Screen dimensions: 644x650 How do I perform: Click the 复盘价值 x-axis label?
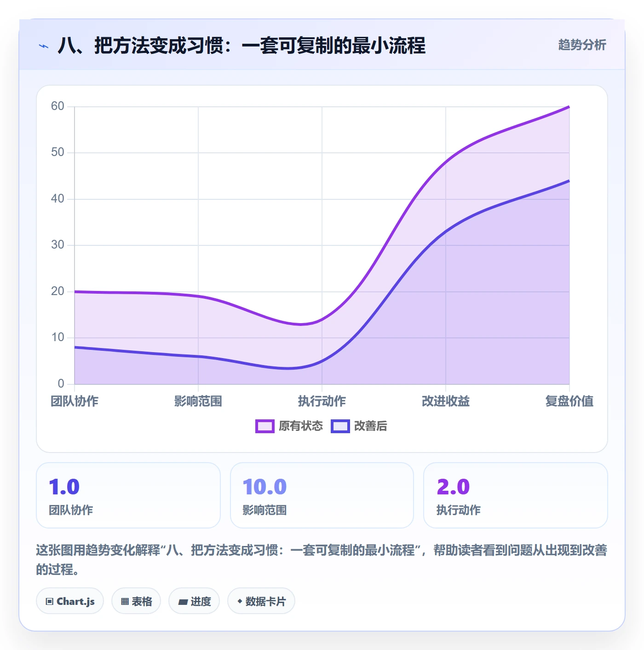pos(569,401)
